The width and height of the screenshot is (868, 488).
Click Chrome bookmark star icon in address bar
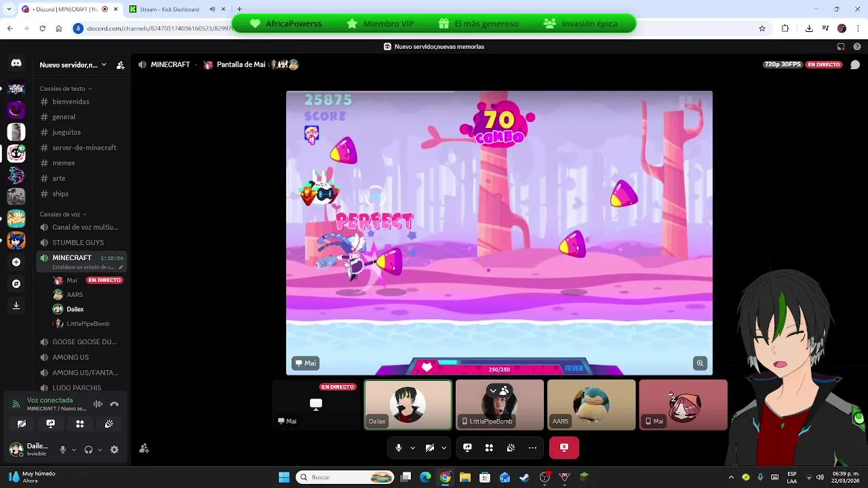(x=762, y=28)
